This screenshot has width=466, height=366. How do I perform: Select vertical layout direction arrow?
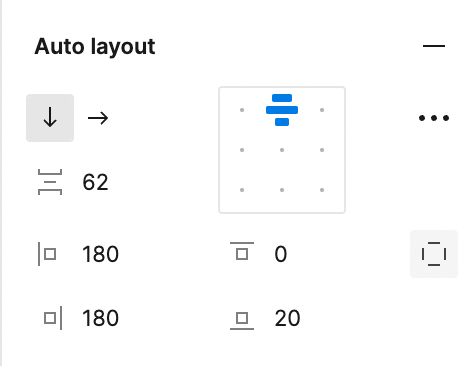coord(50,118)
